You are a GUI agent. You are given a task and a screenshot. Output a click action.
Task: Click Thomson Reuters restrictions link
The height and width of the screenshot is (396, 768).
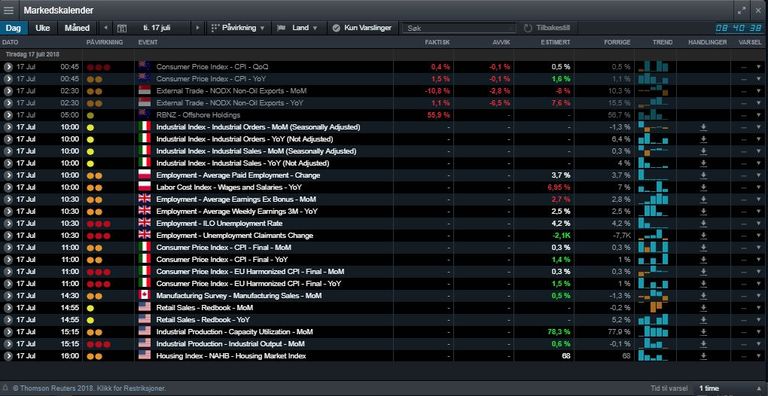(x=90, y=388)
